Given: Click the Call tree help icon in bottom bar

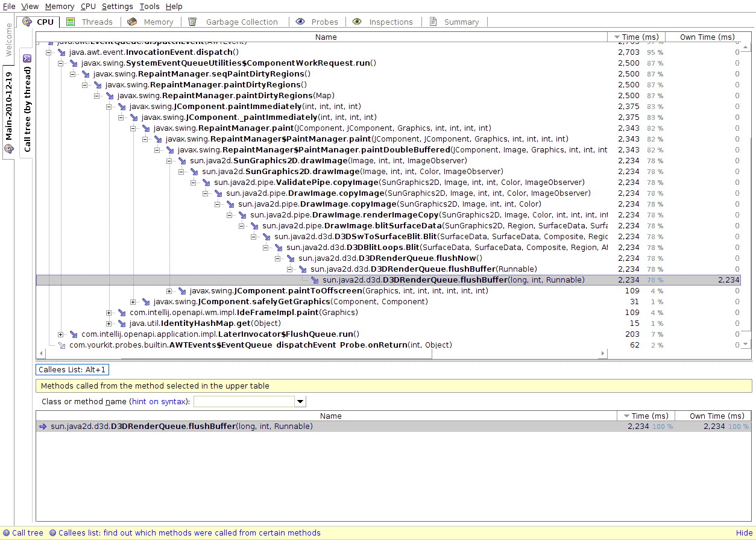Looking at the screenshot, I should tap(6, 533).
